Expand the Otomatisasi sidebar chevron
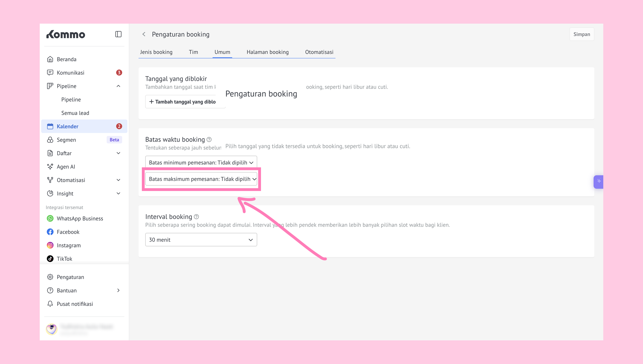Screen dimensions: 643x364 tap(118, 180)
